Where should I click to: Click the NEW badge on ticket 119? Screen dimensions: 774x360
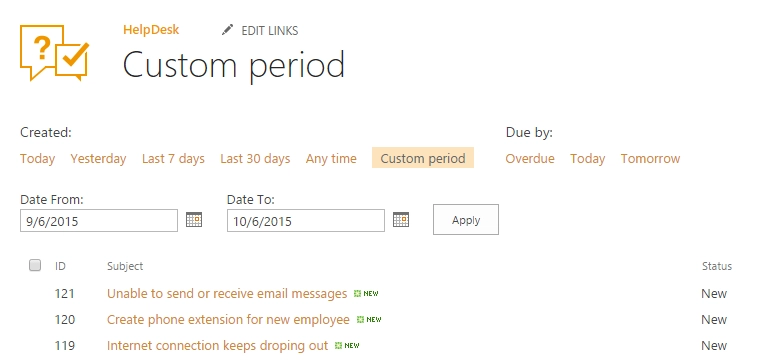[x=347, y=346]
